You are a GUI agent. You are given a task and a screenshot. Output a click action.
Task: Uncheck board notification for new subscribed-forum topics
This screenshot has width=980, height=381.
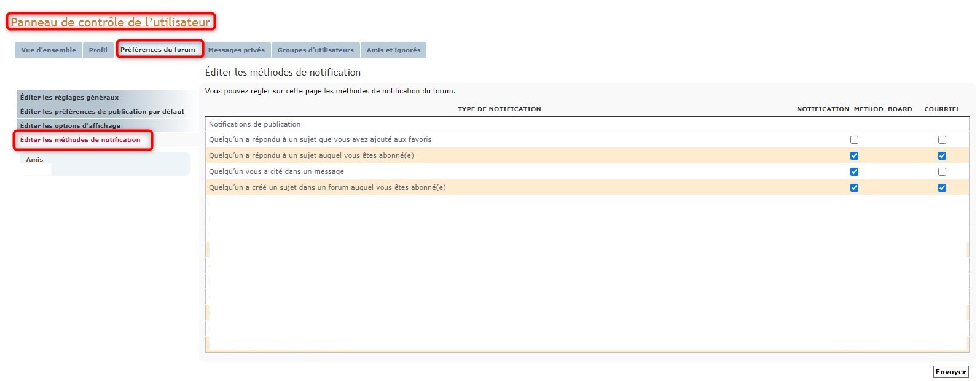[854, 188]
